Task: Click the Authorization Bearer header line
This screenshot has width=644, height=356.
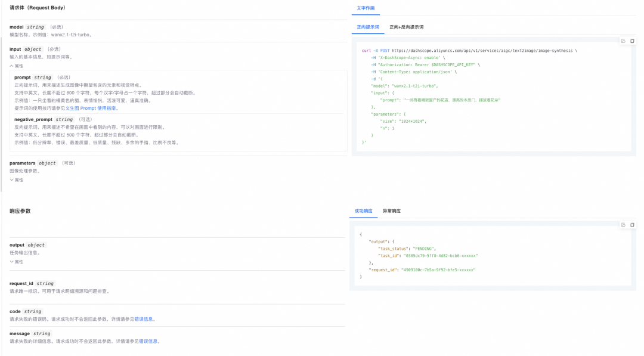Action: point(425,65)
